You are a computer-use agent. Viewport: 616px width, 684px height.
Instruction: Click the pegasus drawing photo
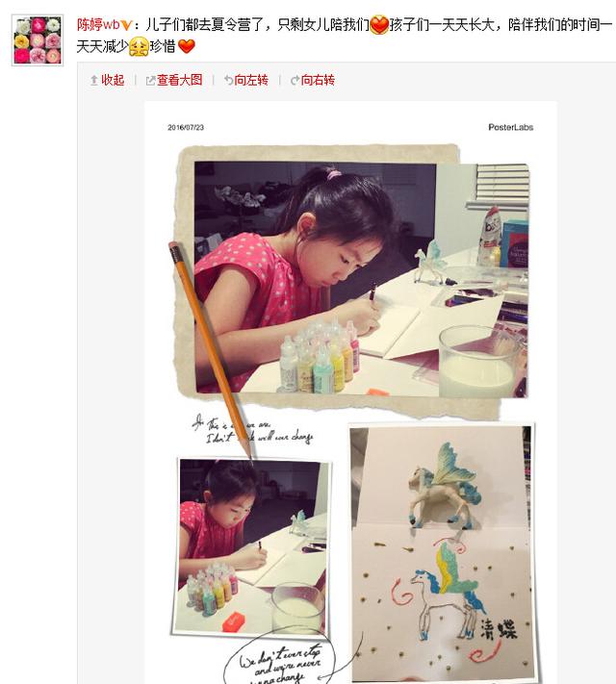443,552
